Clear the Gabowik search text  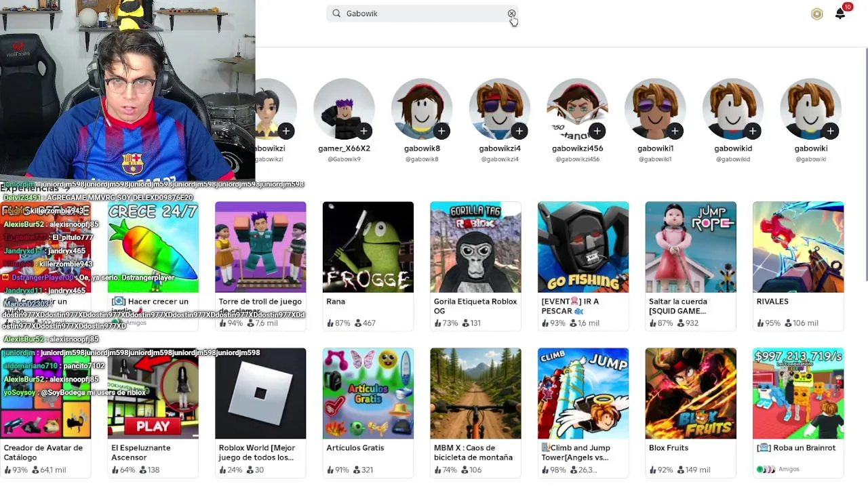click(511, 14)
